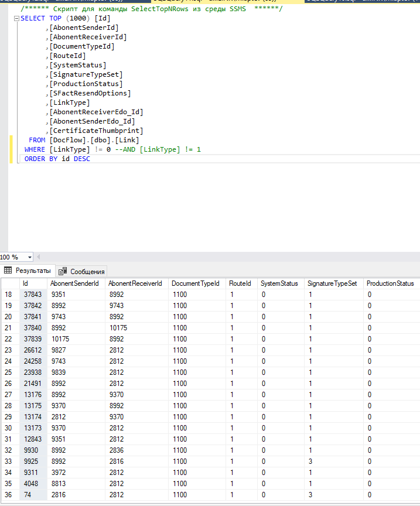Screen dimensions: 420x506
Task: Select the RouteId column header
Action: (240, 283)
